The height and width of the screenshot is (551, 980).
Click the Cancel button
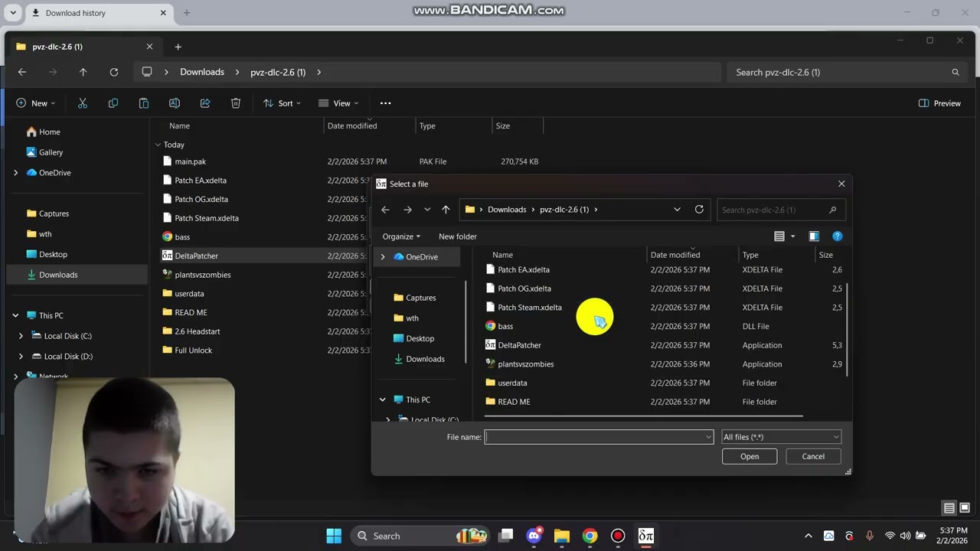813,456
